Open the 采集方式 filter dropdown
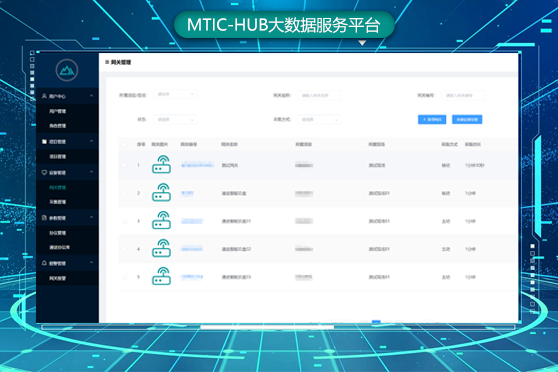Image resolution: width=558 pixels, height=372 pixels. (319, 120)
